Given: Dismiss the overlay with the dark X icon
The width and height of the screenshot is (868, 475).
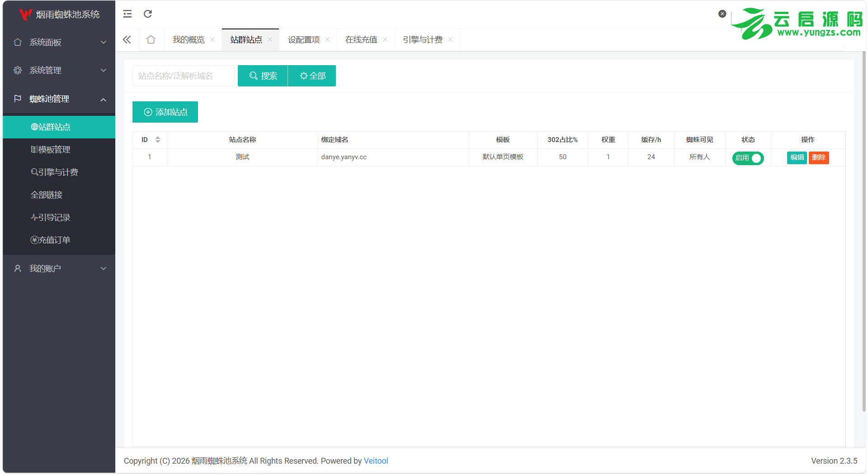Looking at the screenshot, I should point(722,14).
